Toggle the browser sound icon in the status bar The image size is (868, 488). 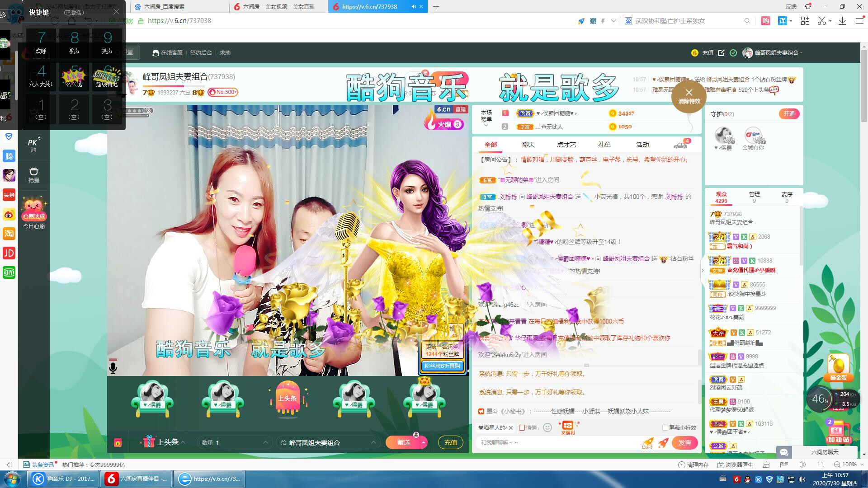[x=802, y=465]
